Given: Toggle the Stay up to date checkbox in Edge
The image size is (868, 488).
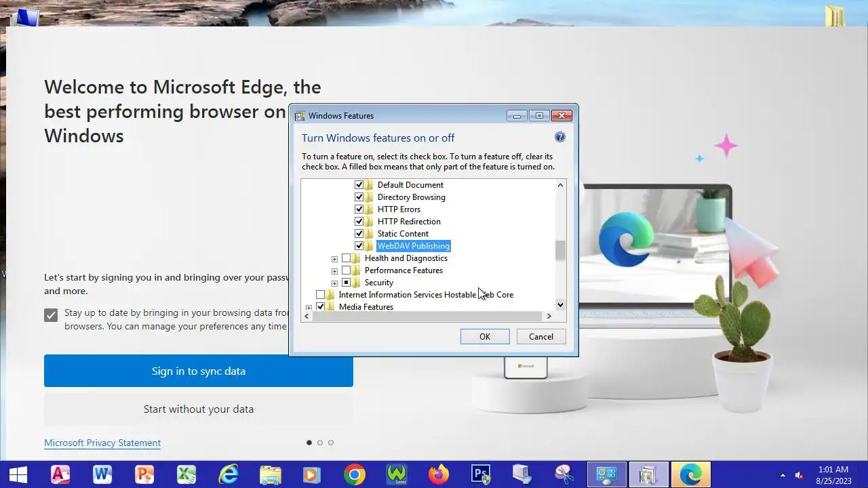Looking at the screenshot, I should pos(51,315).
